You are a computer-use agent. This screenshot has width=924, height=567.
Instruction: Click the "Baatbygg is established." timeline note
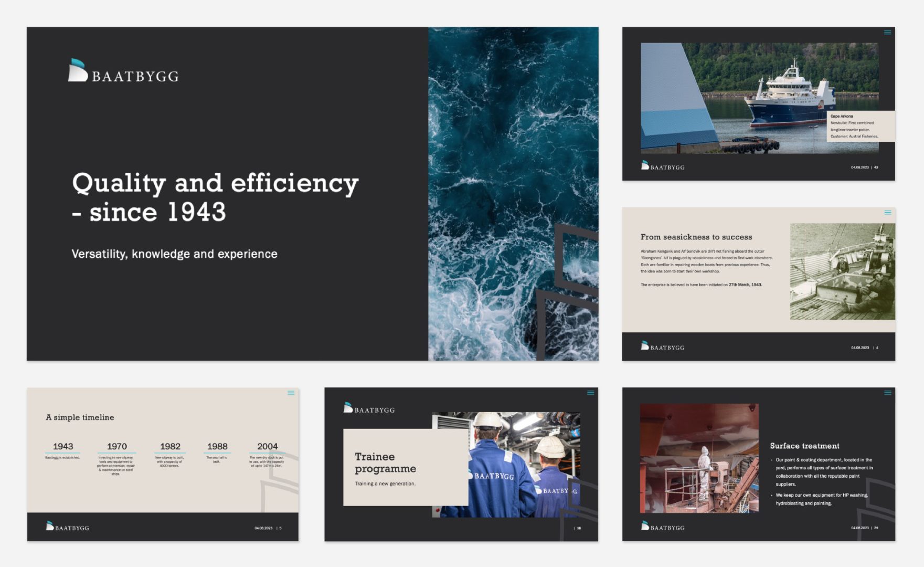(62, 458)
